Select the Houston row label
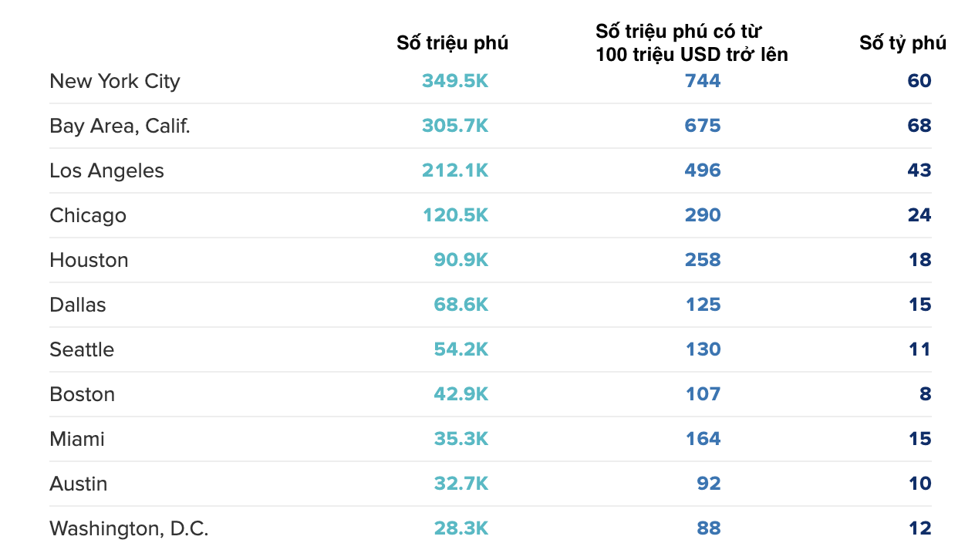 [89, 260]
